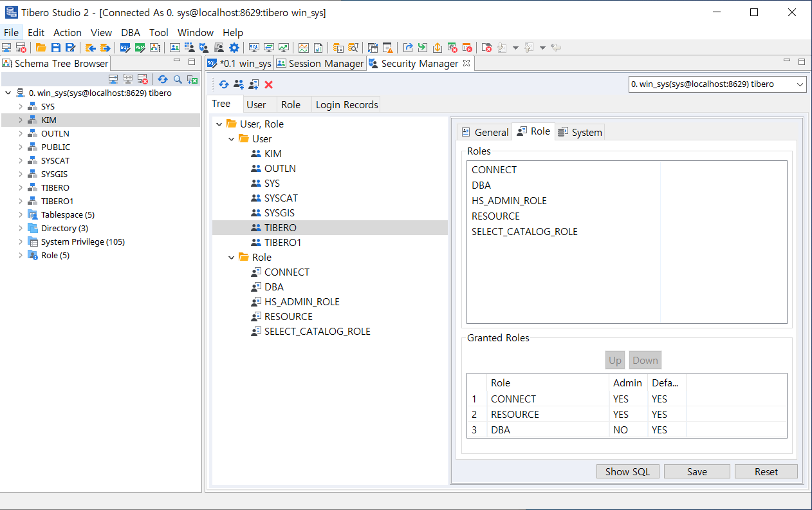Click the Show SQL button
The image size is (812, 510).
point(627,471)
